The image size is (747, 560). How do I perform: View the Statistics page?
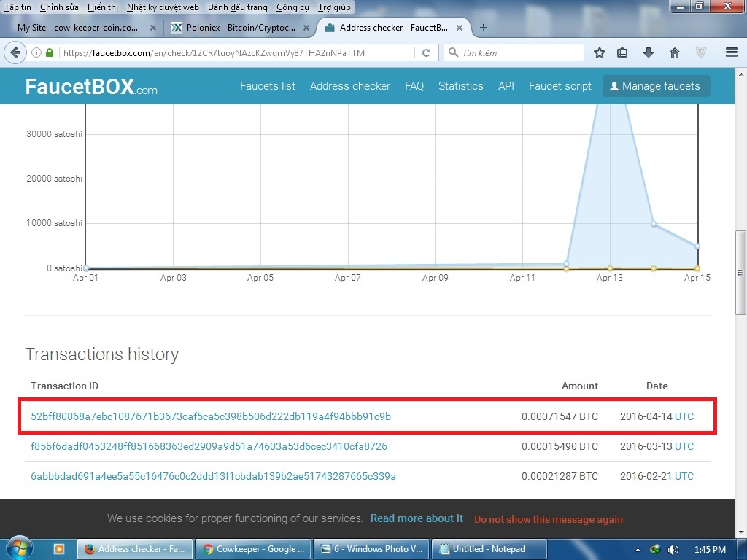coord(461,86)
